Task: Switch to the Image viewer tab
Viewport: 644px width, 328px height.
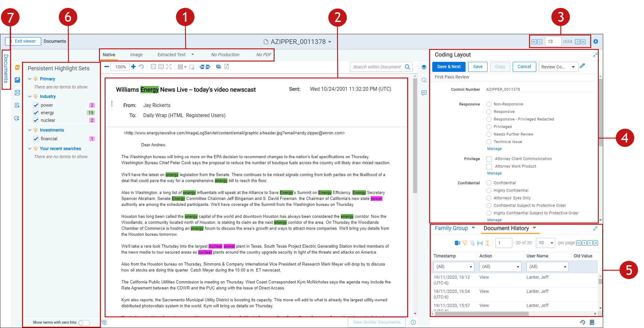Action: click(x=136, y=55)
